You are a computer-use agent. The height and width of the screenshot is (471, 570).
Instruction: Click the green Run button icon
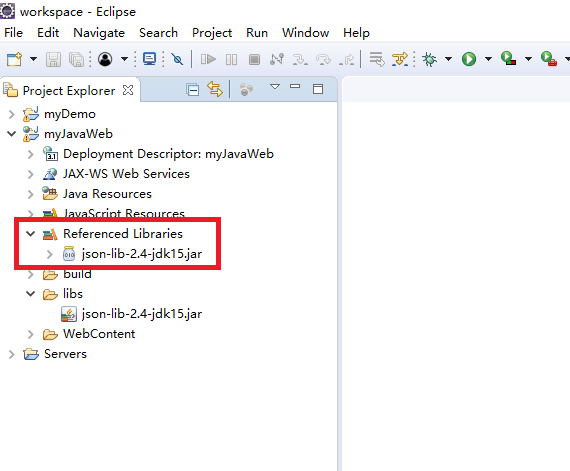coord(469,59)
